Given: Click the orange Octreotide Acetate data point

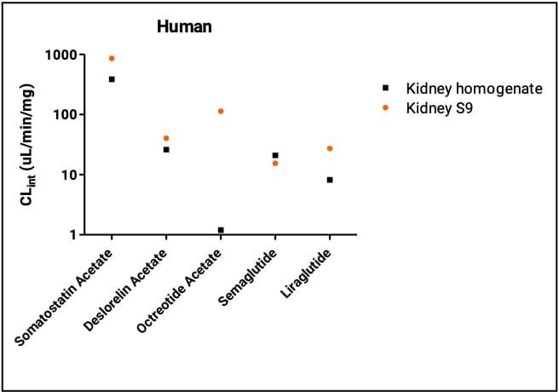Looking at the screenshot, I should [221, 112].
